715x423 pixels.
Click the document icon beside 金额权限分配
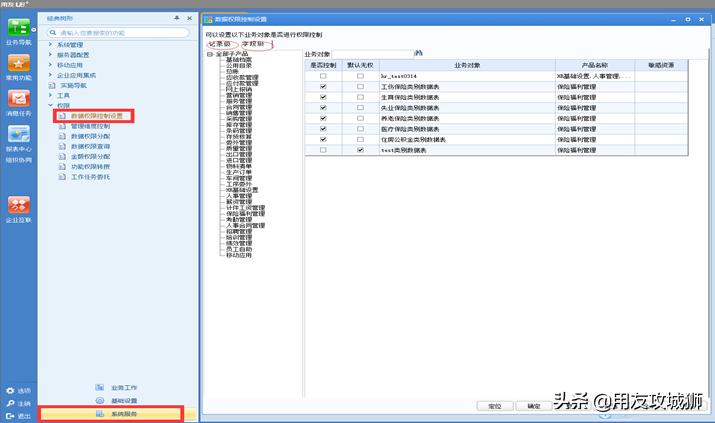click(62, 156)
